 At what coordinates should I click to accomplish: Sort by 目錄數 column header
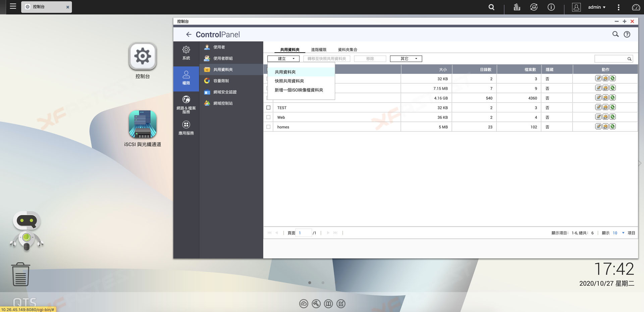pos(474,69)
